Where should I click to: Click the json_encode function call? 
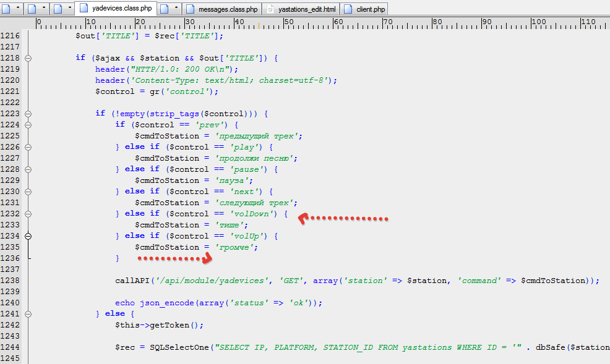point(167,303)
